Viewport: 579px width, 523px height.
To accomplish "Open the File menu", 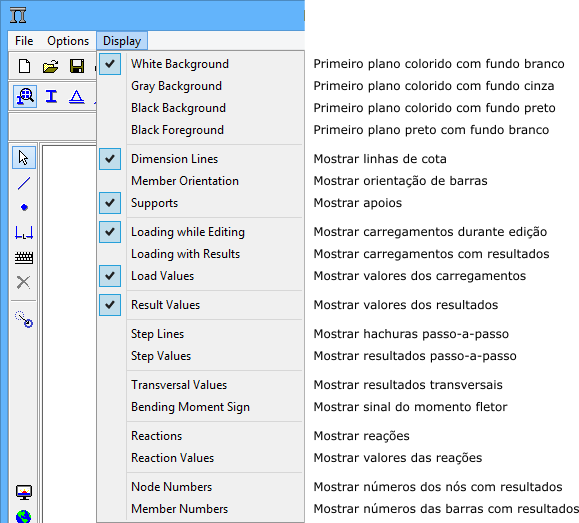I will click(x=24, y=41).
